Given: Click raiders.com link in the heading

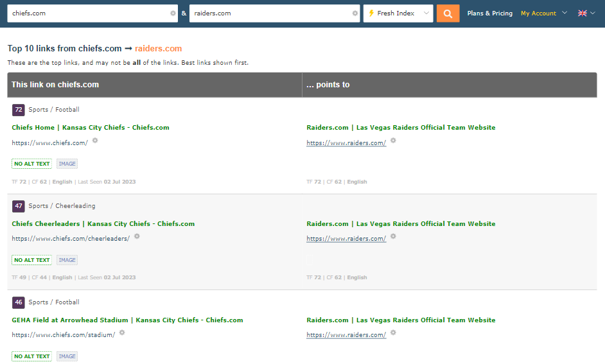Looking at the screenshot, I should (158, 49).
